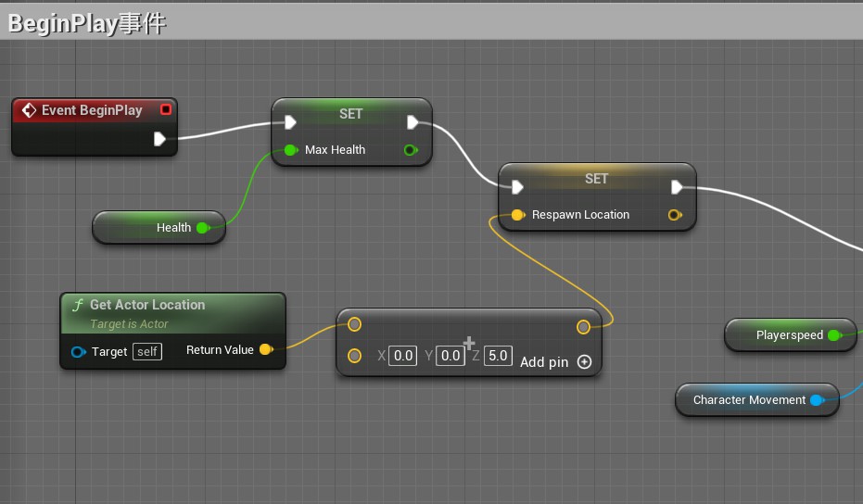Click the blue Target pin on Get Actor Location
The image size is (863, 504).
tap(78, 352)
